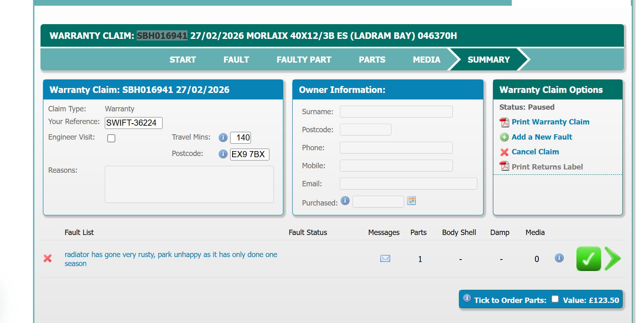Click the Cancel Claim link

[x=535, y=152]
